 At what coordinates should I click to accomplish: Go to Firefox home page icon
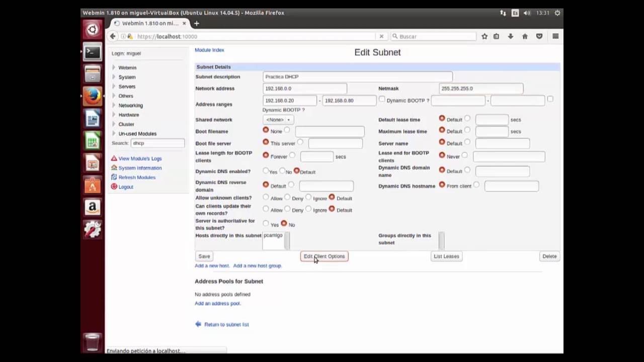click(x=525, y=36)
